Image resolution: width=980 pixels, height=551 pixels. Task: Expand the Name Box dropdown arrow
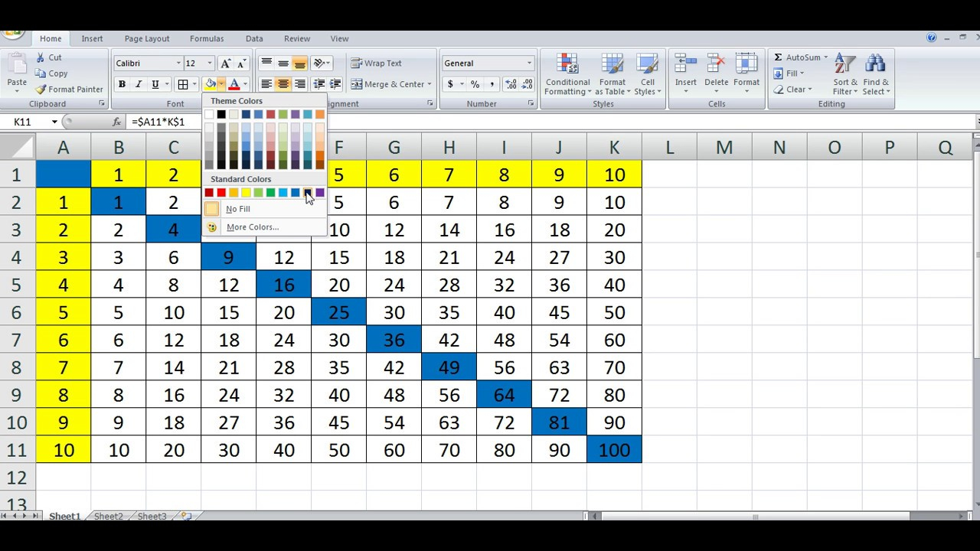tap(54, 122)
